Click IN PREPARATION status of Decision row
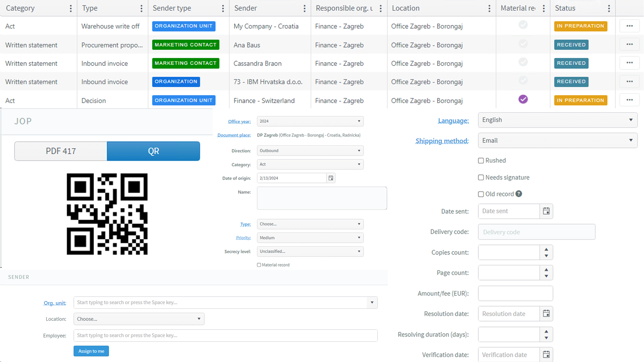This screenshot has width=644, height=362. (581, 100)
